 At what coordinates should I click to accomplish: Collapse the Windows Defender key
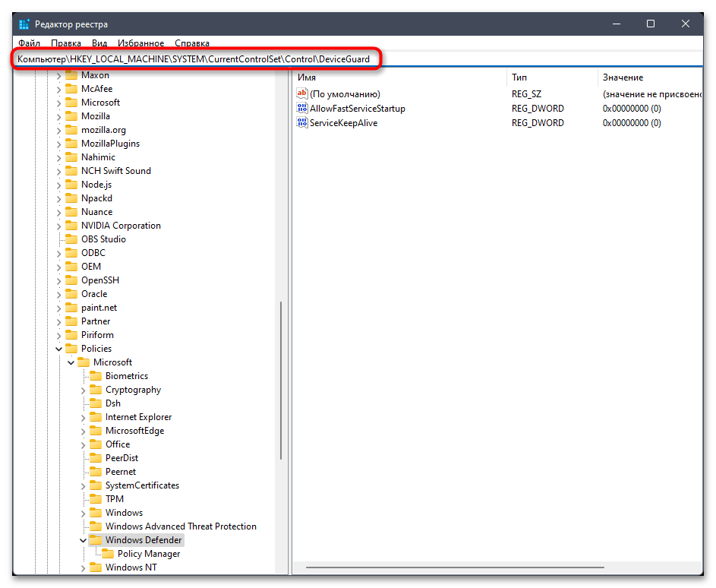[83, 540]
